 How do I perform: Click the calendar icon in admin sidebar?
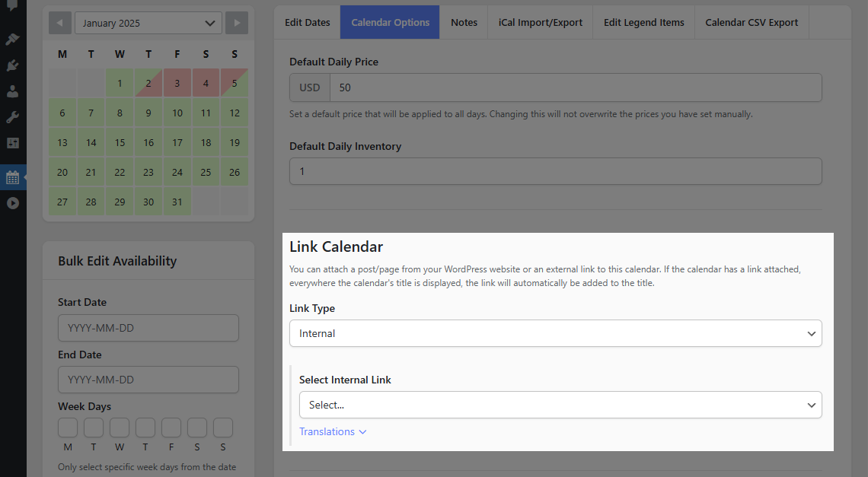[x=12, y=177]
